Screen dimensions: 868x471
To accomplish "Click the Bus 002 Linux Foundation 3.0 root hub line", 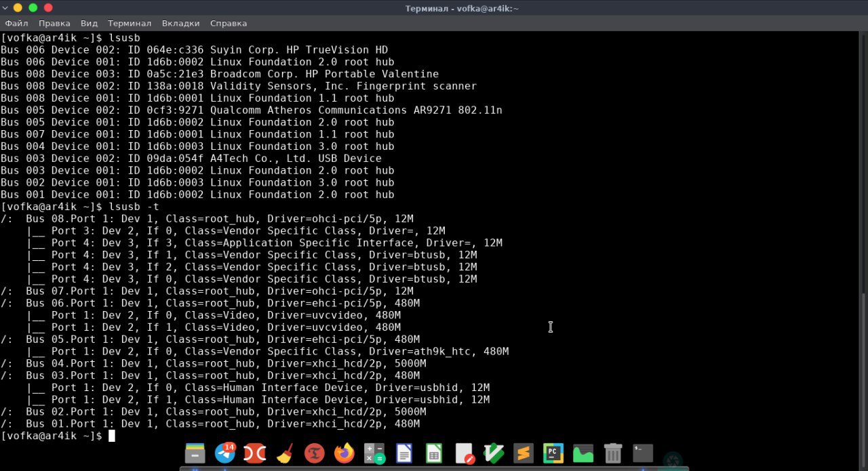I will (x=197, y=182).
